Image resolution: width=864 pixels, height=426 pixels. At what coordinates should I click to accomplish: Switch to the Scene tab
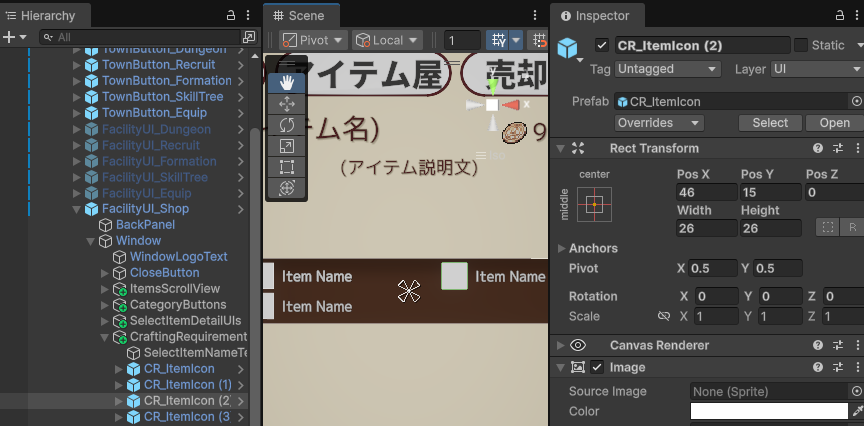(300, 15)
